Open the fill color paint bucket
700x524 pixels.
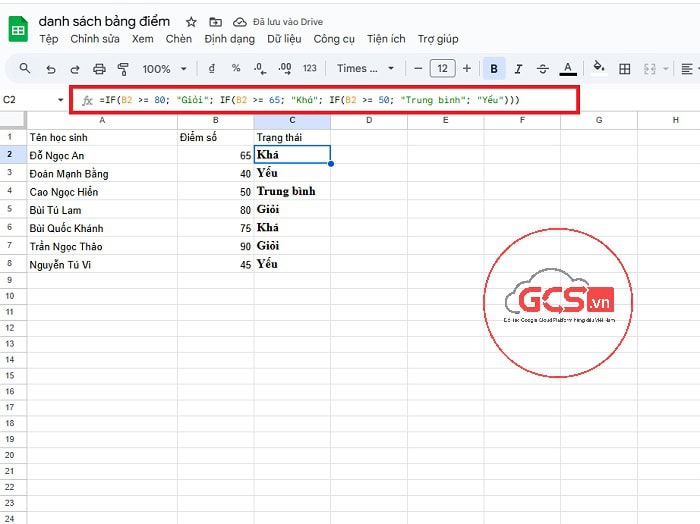599,69
